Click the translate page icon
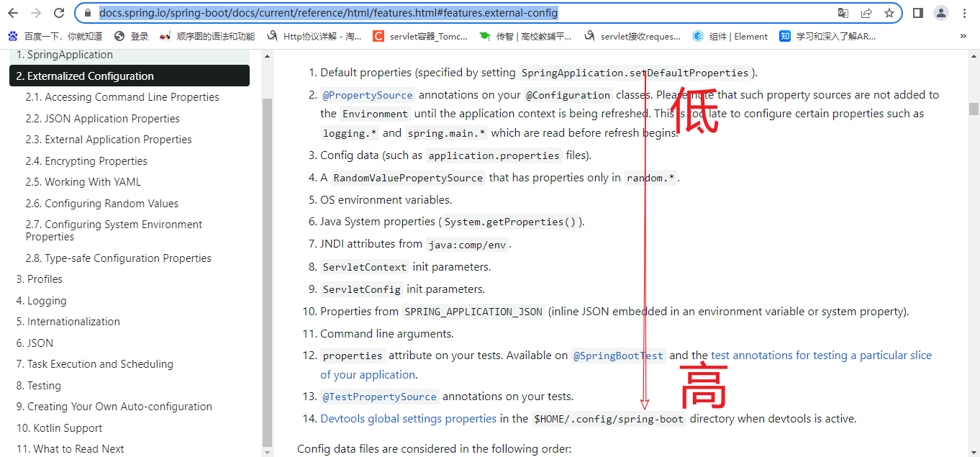This screenshot has height=457, width=980. 843,13
